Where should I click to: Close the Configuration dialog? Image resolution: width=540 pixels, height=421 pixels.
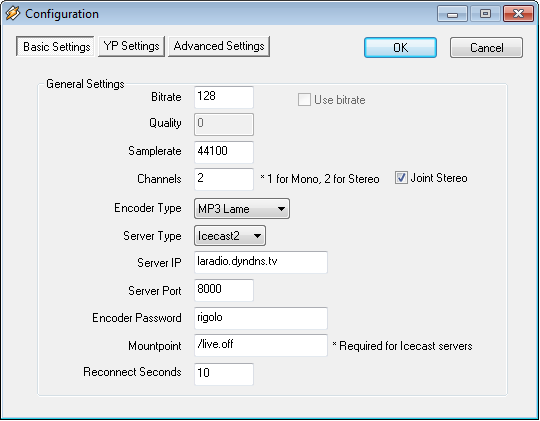pyautogui.click(x=518, y=14)
